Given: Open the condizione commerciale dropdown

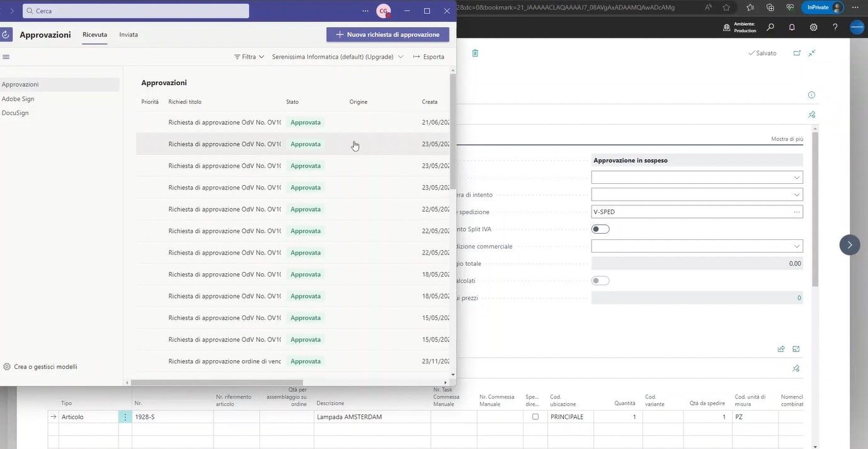Looking at the screenshot, I should coord(796,246).
